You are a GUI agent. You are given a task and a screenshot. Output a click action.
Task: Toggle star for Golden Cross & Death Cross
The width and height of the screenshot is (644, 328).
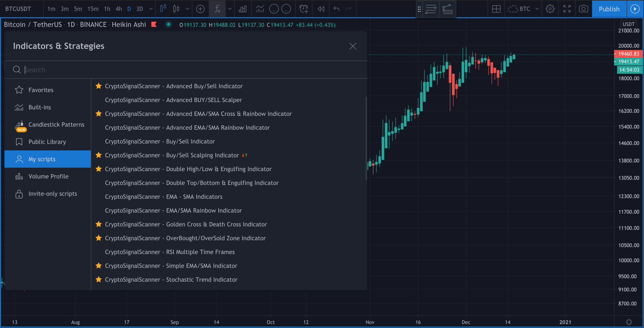point(99,224)
